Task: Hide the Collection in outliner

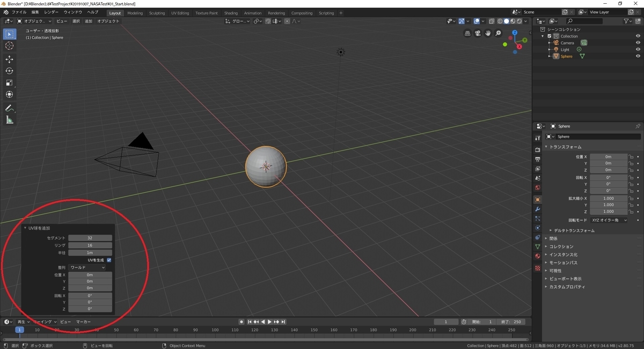Action: coord(638,36)
